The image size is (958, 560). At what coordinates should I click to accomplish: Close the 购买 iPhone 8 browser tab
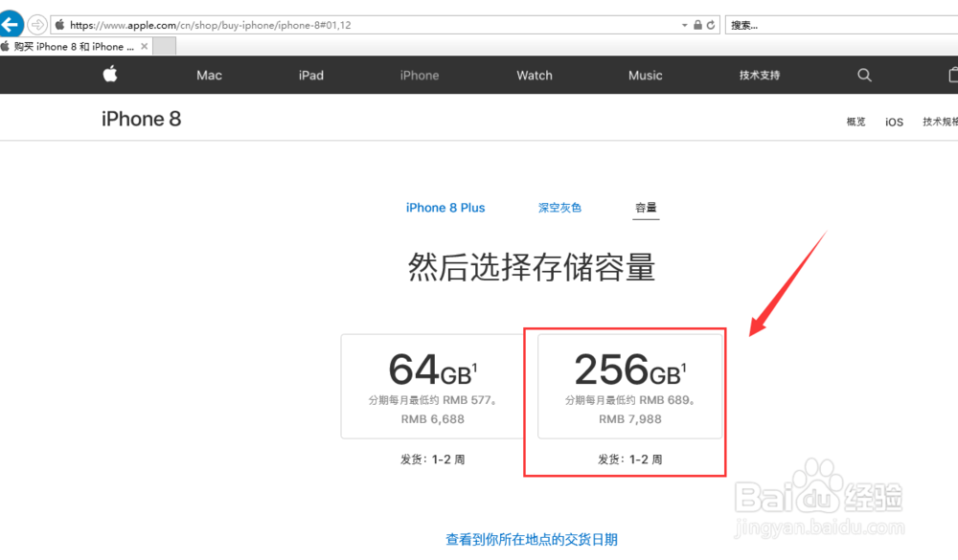point(145,46)
